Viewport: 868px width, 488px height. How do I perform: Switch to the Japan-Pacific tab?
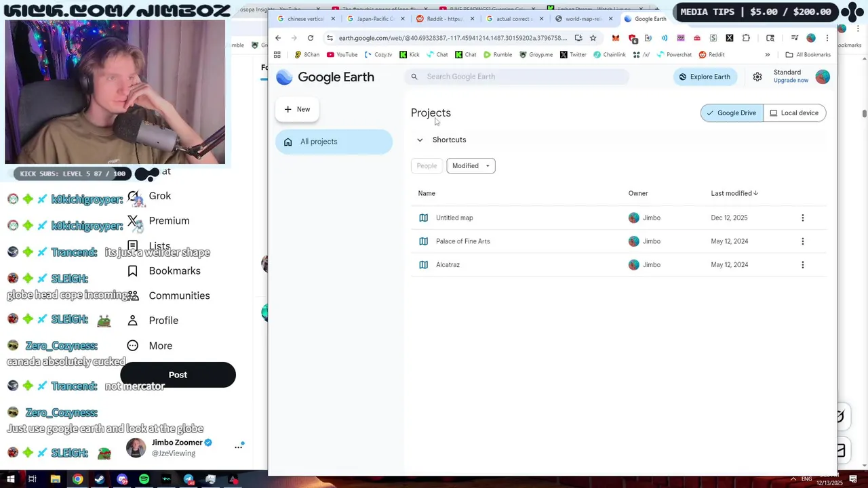point(376,19)
